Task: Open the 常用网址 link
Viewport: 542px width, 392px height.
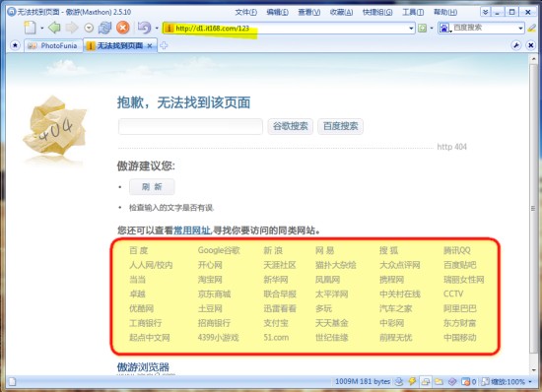Action: pyautogui.click(x=192, y=230)
